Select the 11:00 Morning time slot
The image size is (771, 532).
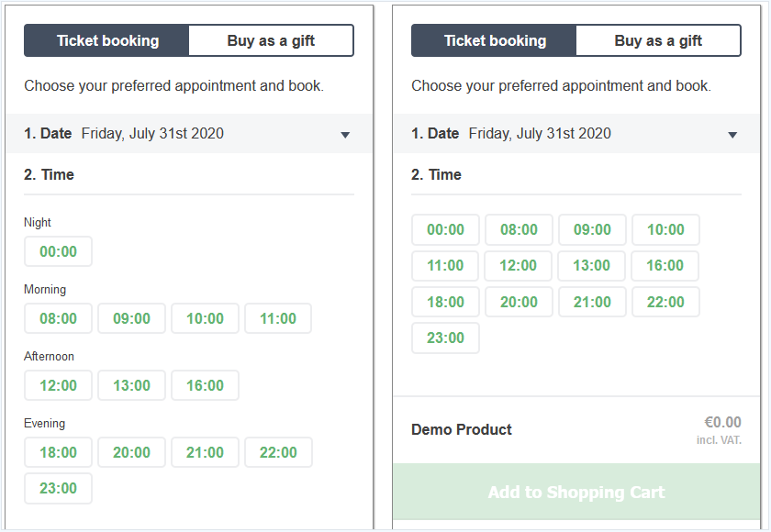click(278, 318)
